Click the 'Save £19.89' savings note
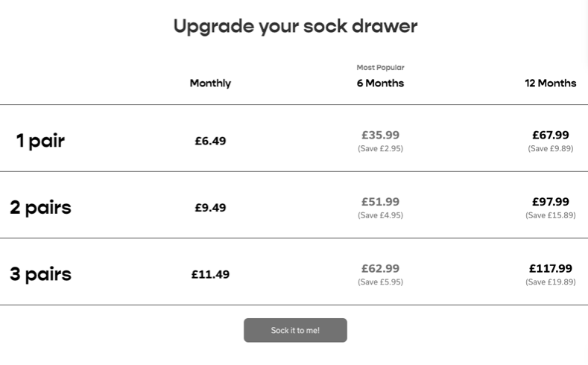This screenshot has height=365, width=588. pyautogui.click(x=550, y=282)
